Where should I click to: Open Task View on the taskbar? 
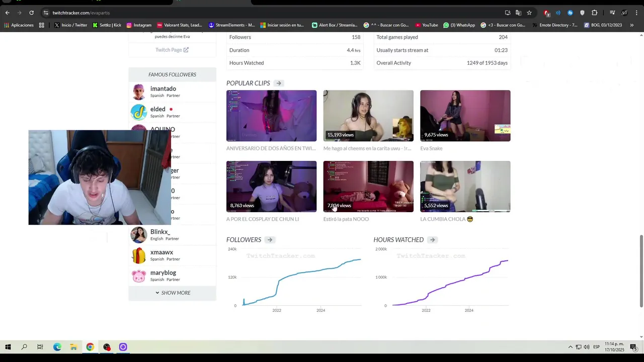point(40,347)
